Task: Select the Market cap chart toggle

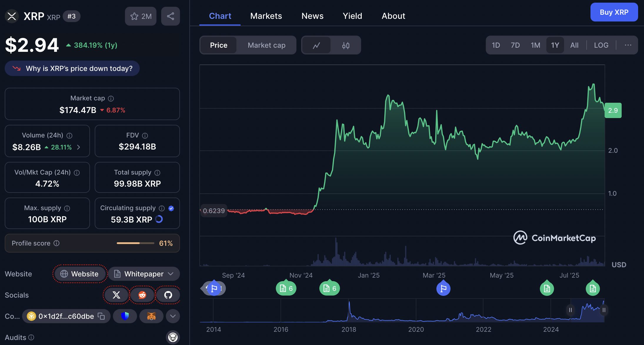Action: (x=266, y=45)
